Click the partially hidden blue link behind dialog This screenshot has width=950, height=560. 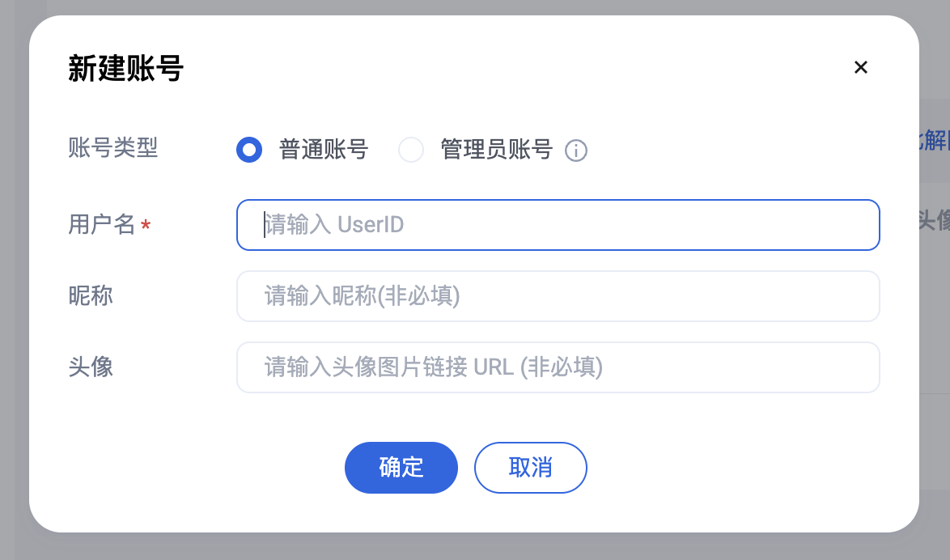934,140
